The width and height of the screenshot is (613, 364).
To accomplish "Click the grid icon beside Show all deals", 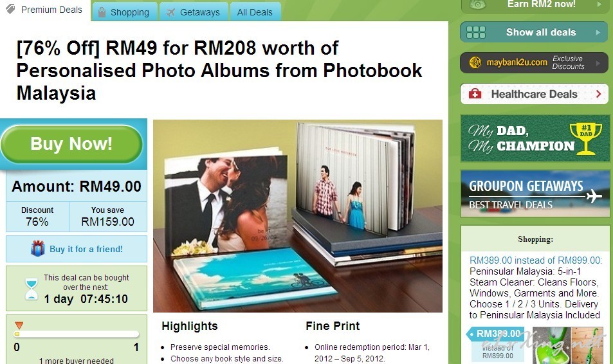I will click(476, 32).
